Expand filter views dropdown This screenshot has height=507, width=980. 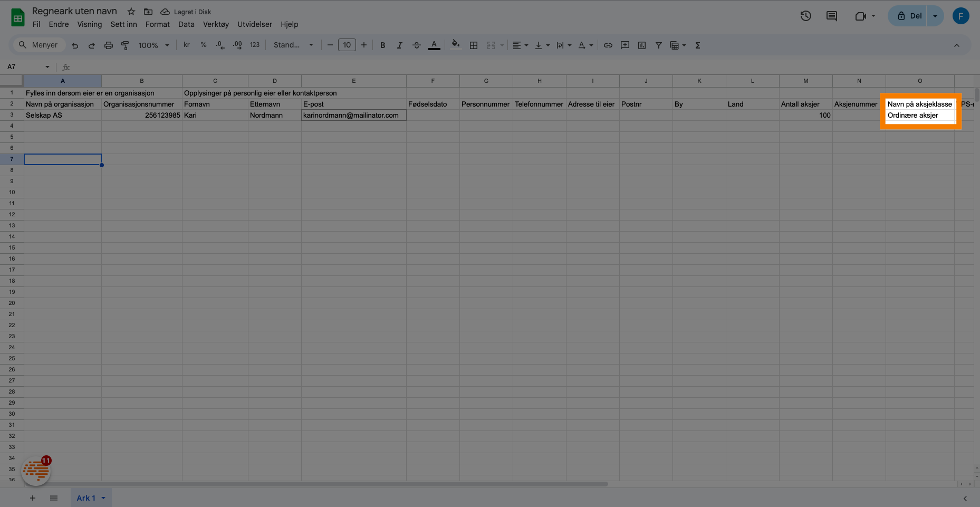click(x=684, y=45)
